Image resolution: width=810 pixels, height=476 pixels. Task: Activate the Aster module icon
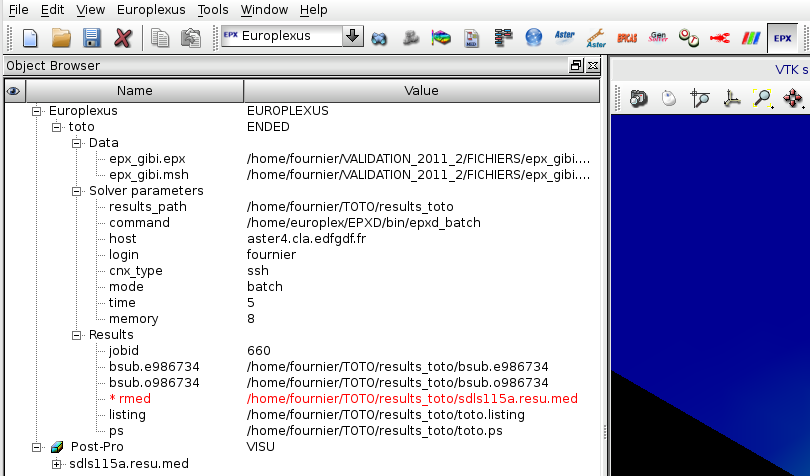(565, 38)
